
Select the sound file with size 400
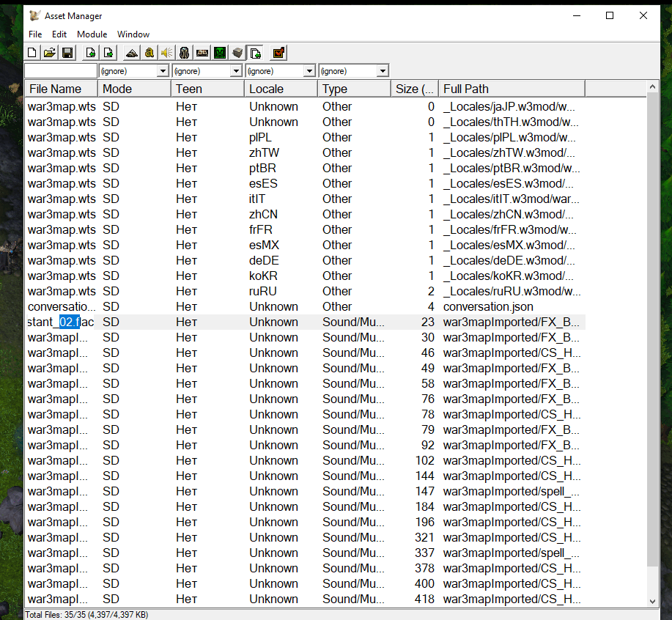(x=305, y=584)
